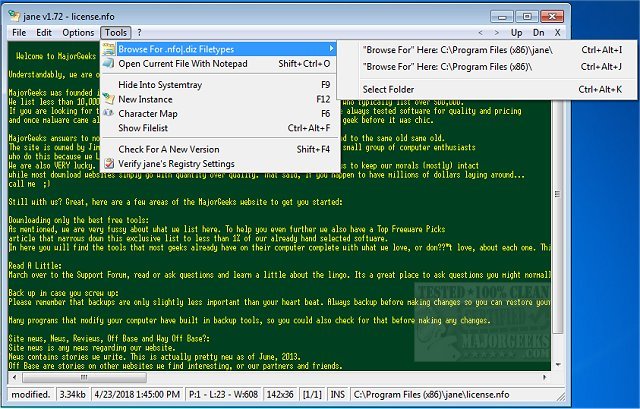
Task: Click the Read A Little: heading line
Action: [x=35, y=265]
